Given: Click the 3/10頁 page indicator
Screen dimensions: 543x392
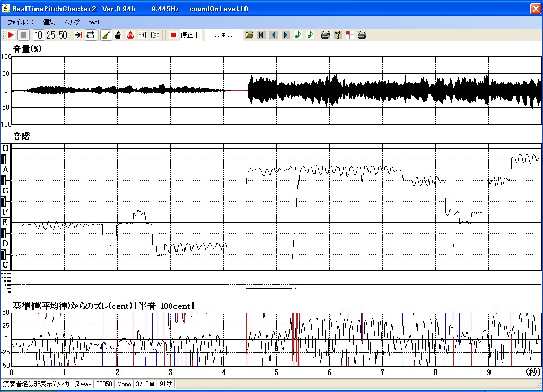Looking at the screenshot, I should [x=145, y=384].
